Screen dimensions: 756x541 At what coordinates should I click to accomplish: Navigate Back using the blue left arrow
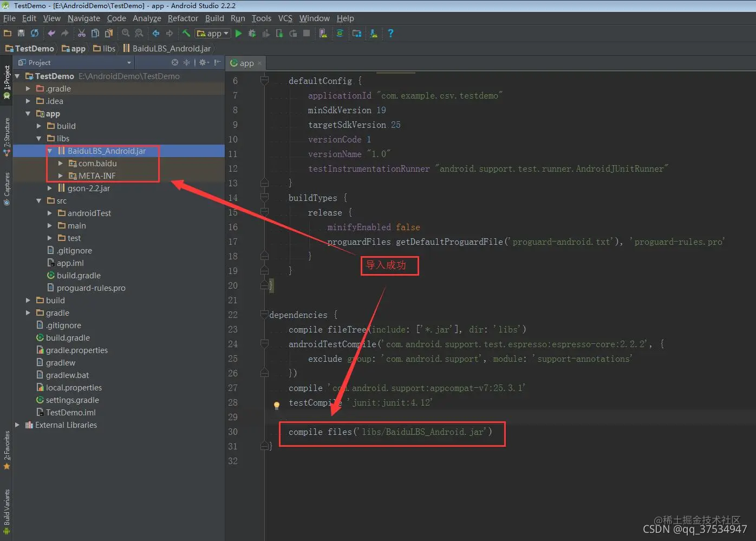(x=156, y=33)
